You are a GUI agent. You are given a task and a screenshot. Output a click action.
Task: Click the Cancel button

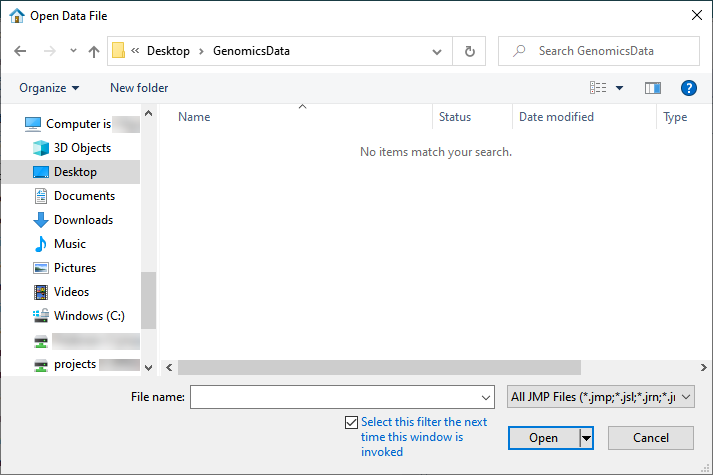[651, 438]
